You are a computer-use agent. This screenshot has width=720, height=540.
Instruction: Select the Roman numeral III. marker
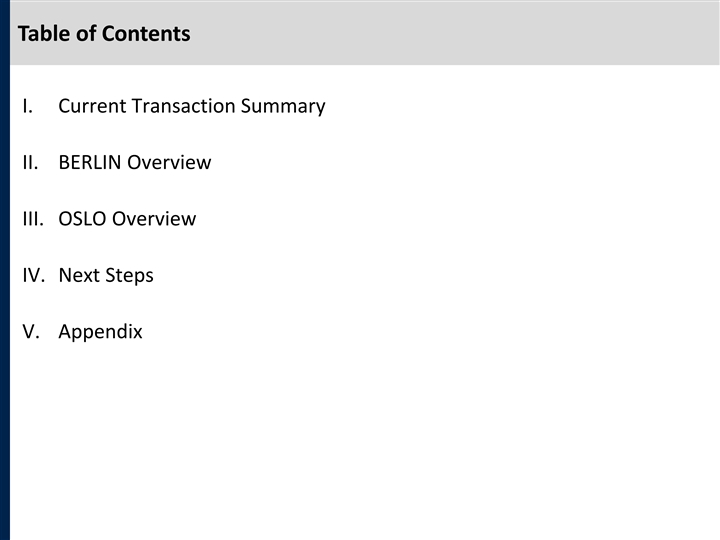tap(32, 219)
